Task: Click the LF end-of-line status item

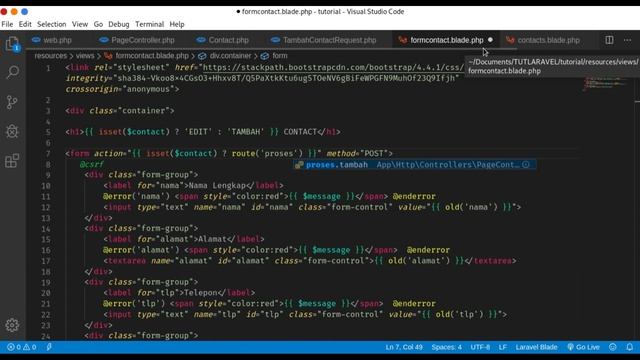Action: [x=502, y=347]
